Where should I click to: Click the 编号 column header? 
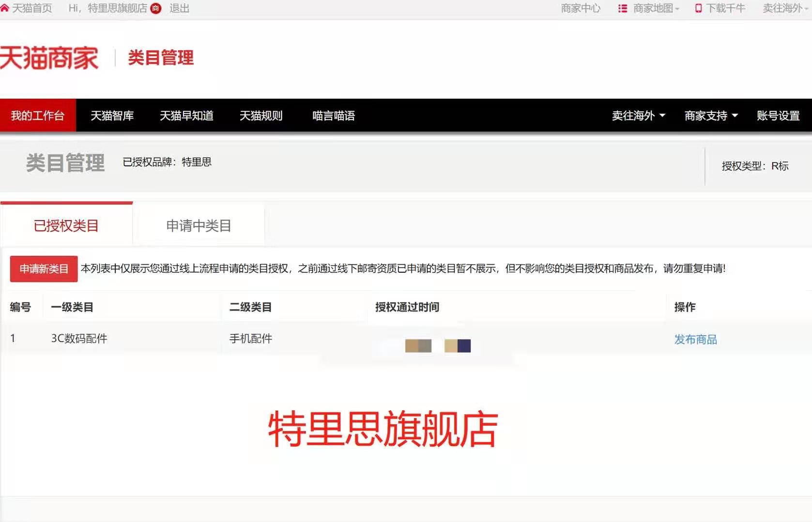click(x=20, y=307)
